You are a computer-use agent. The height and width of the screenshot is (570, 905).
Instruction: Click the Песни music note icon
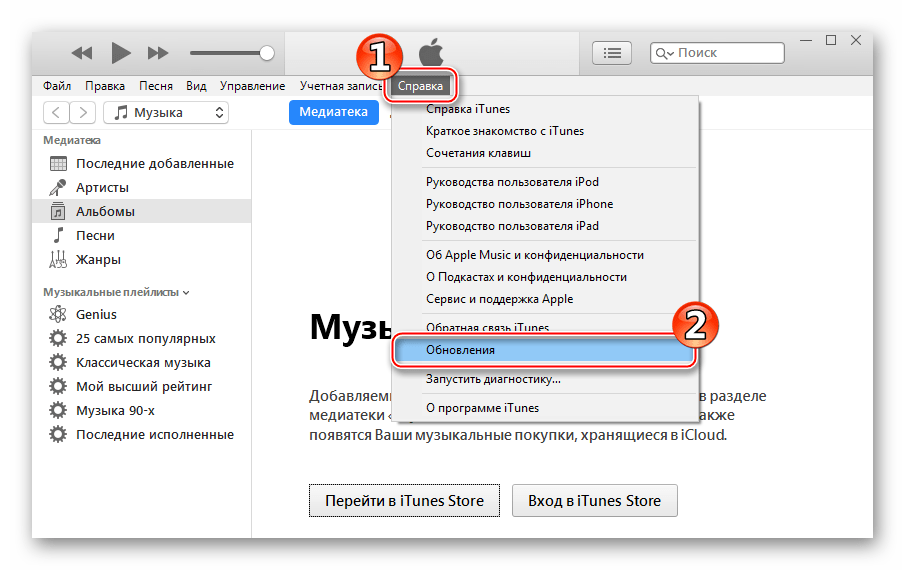click(58, 235)
